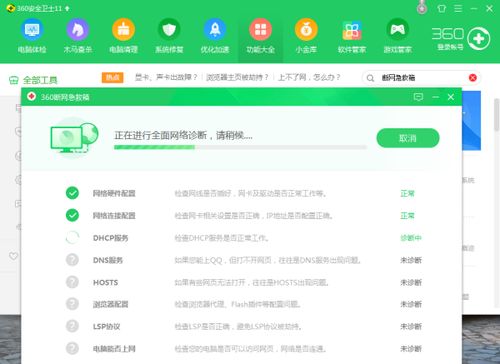
Task: Click the 360安全卫士11 title logo
Action: tap(11, 8)
